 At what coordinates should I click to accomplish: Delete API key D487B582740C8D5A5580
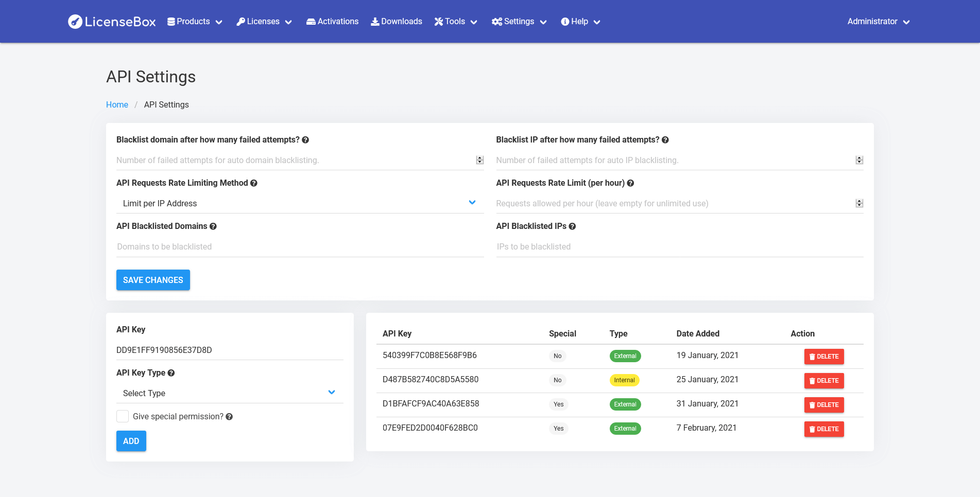[x=824, y=381]
